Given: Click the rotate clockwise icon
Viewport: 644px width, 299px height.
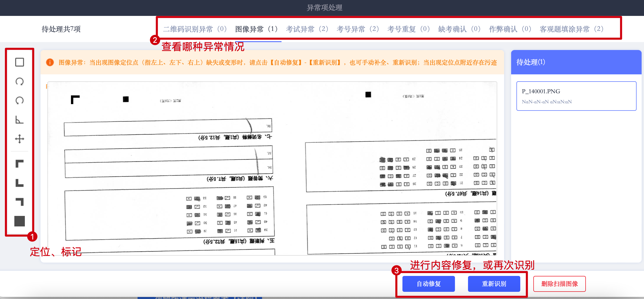Looking at the screenshot, I should click(x=19, y=82).
